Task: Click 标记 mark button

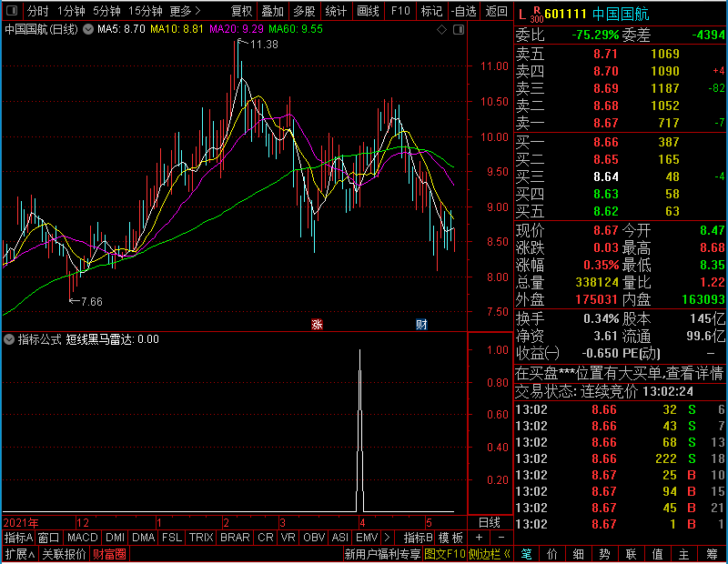Action: [431, 11]
